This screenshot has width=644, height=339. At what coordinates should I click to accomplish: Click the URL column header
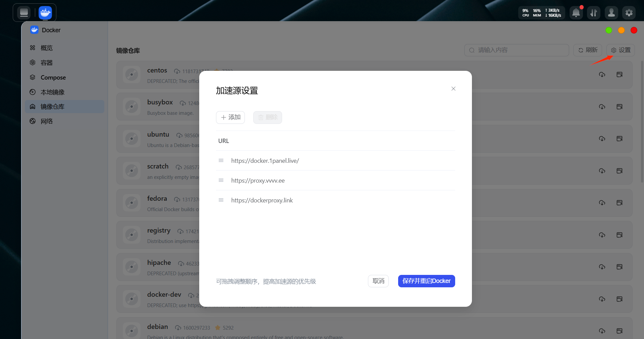tap(224, 141)
